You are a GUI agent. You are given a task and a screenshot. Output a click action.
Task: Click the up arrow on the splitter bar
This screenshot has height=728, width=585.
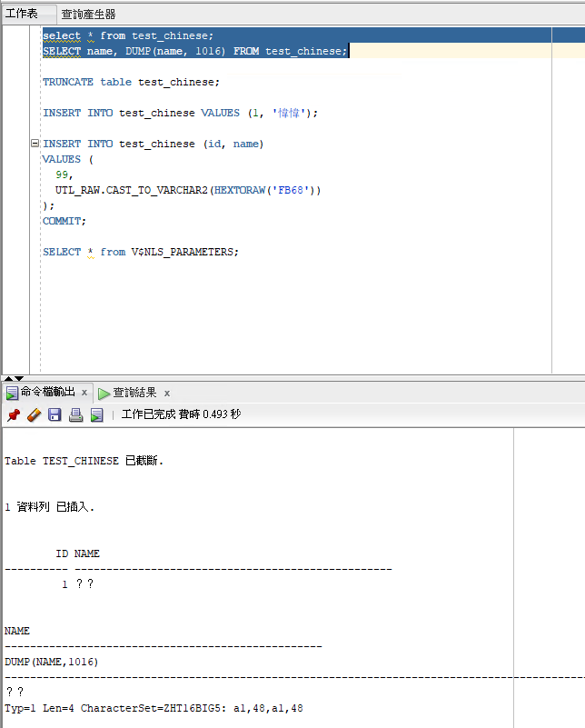click(x=8, y=377)
